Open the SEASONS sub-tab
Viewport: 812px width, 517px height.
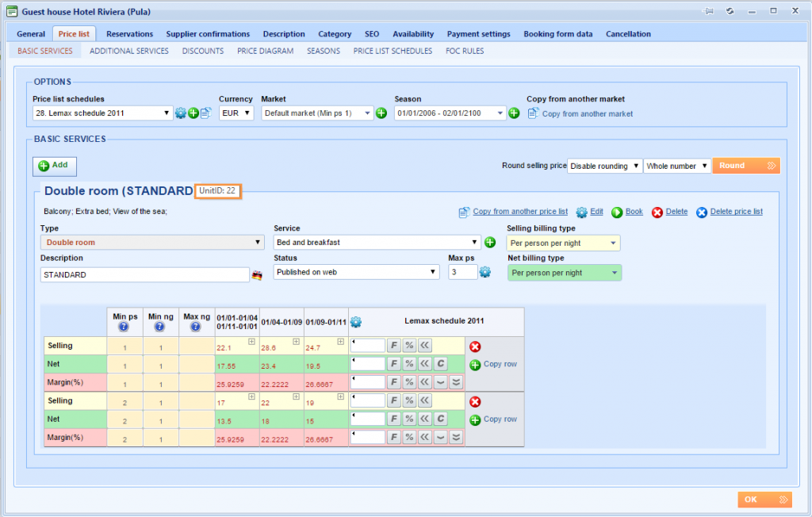coord(323,50)
